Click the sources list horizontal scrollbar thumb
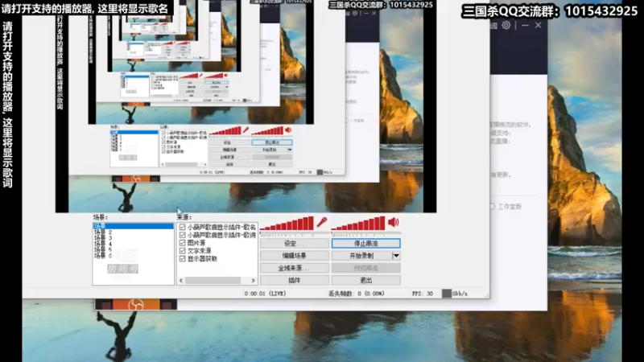Image resolution: width=644 pixels, height=362 pixels. pos(213,281)
